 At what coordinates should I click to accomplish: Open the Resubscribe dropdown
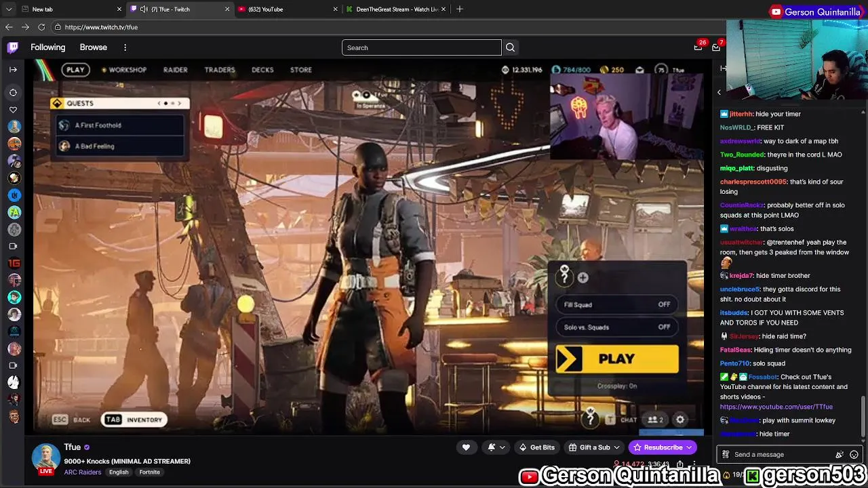(663, 447)
